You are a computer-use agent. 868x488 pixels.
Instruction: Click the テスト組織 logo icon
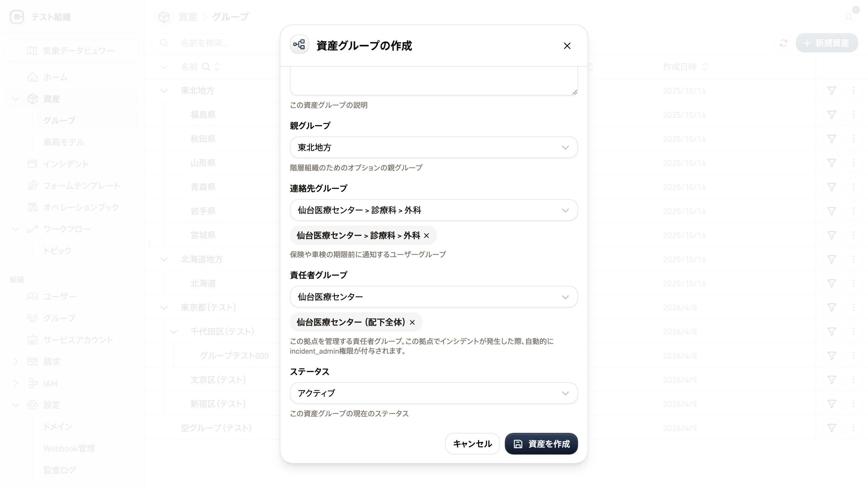17,17
